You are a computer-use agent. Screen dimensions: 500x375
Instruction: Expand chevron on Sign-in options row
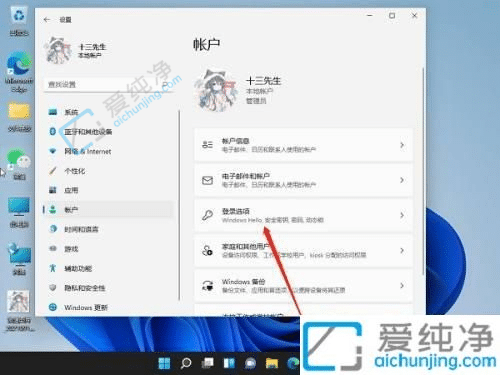coord(402,215)
